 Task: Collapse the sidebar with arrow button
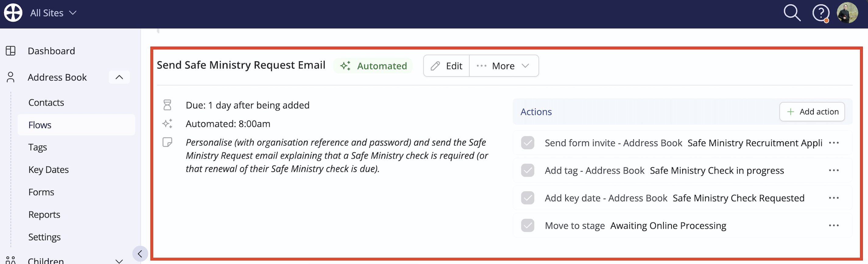140,254
